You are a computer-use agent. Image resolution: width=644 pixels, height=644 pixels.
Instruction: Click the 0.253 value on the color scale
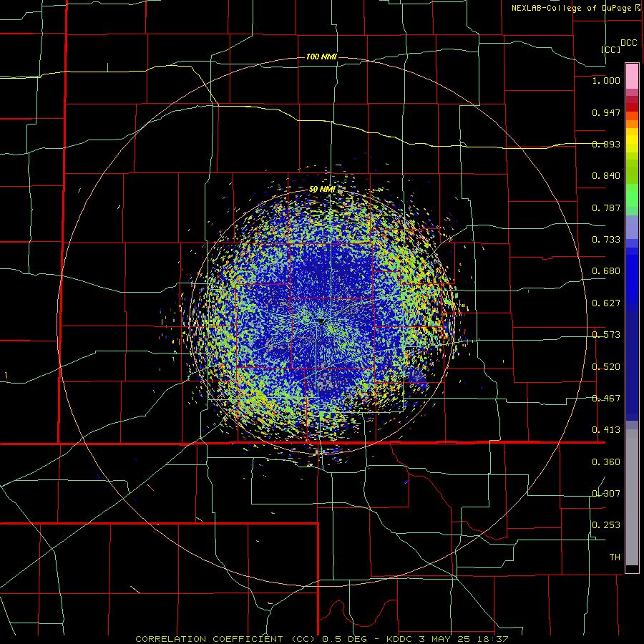click(x=606, y=525)
